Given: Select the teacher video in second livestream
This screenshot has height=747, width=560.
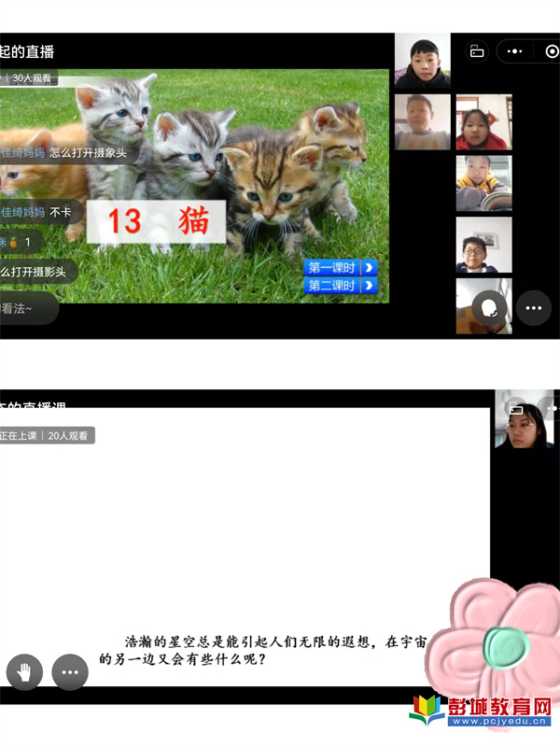Looking at the screenshot, I should coord(525,418).
